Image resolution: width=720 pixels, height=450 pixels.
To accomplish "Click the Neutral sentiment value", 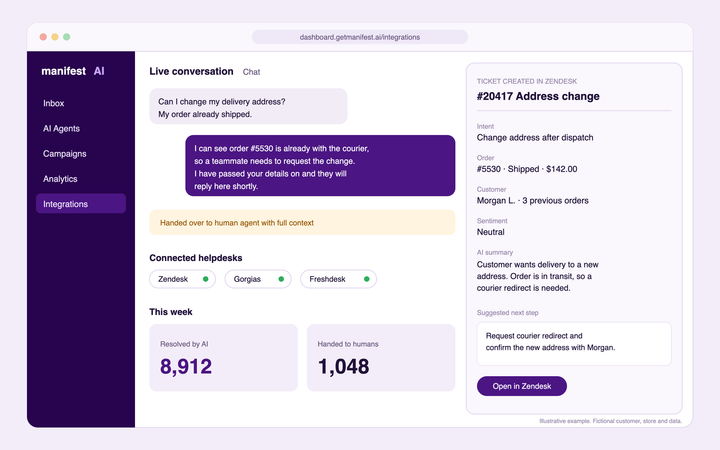I will click(x=490, y=232).
